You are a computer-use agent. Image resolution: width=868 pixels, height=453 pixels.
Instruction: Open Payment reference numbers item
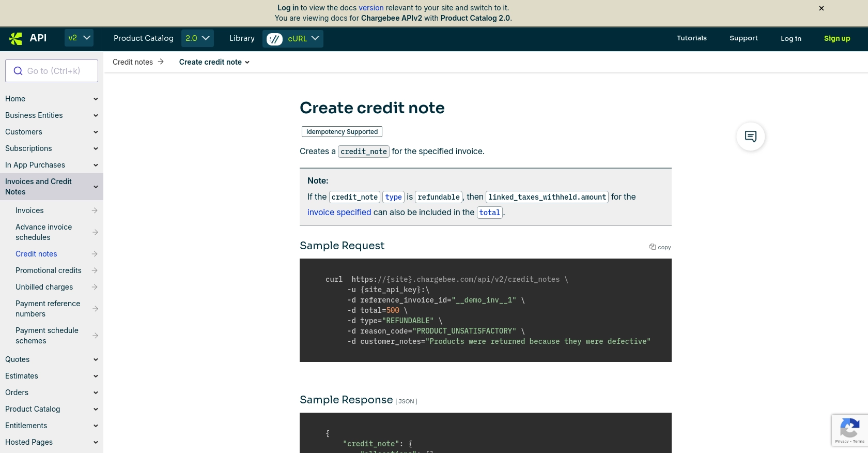[x=48, y=309]
